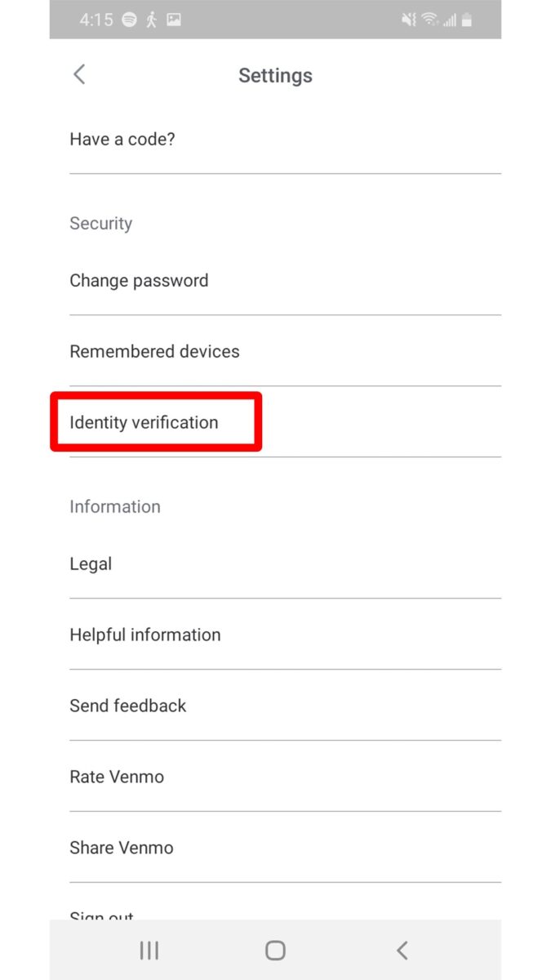Tap the muted vibrate status icon
Image resolution: width=551 pixels, height=980 pixels.
[408, 20]
